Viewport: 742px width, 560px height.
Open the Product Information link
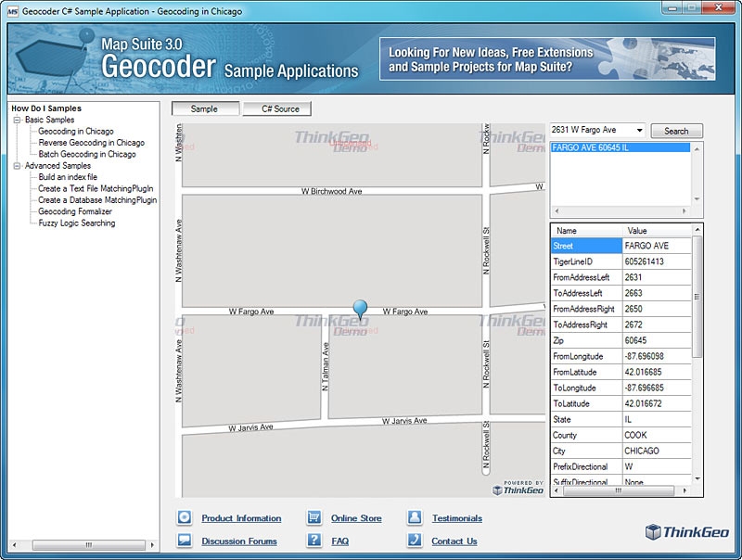[241, 518]
